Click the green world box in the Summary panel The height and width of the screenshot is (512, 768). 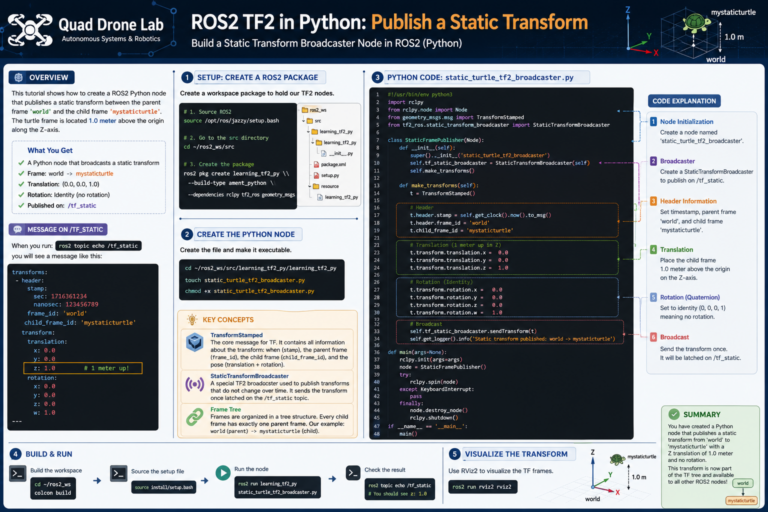tap(743, 483)
